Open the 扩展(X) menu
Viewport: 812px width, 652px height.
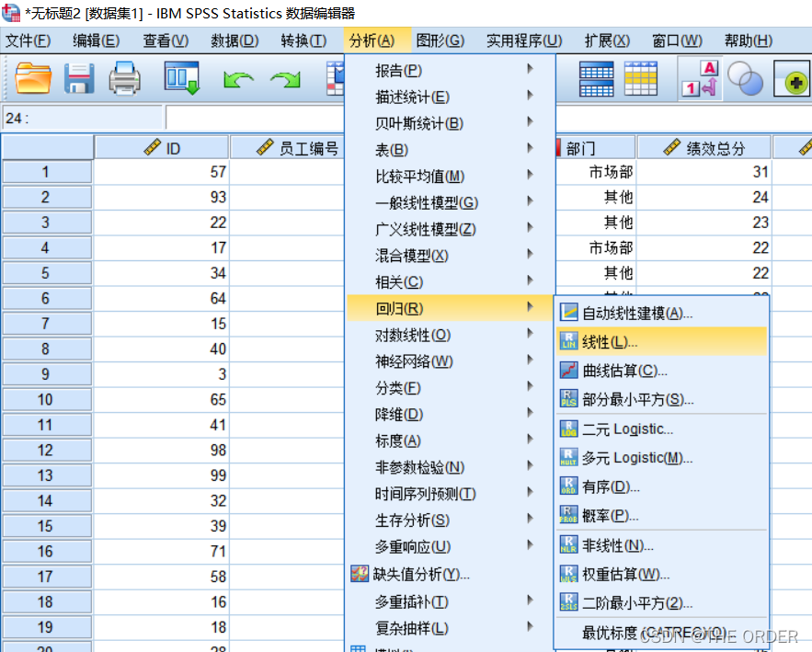coord(607,40)
